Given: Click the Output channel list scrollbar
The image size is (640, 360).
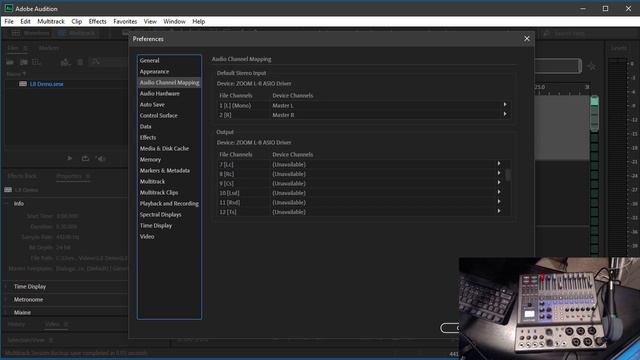Looking at the screenshot, I should [x=508, y=175].
